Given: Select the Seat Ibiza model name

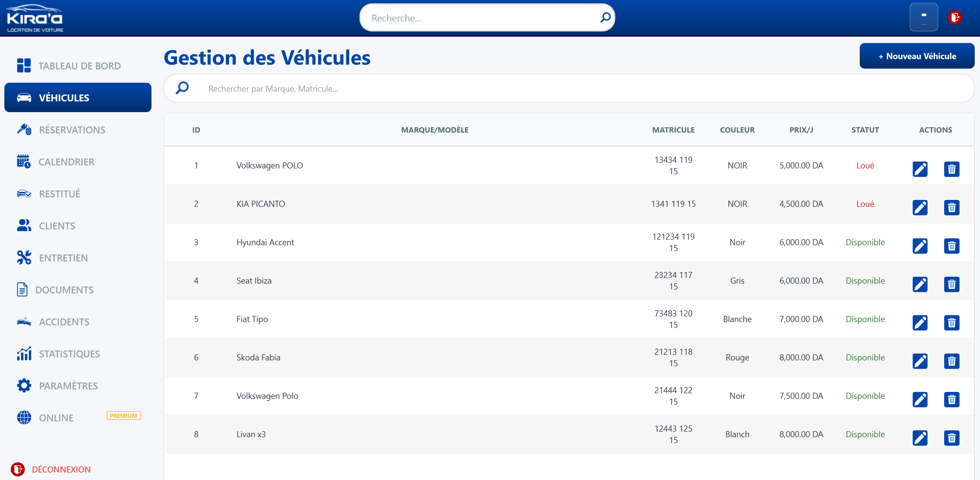Looking at the screenshot, I should [254, 281].
